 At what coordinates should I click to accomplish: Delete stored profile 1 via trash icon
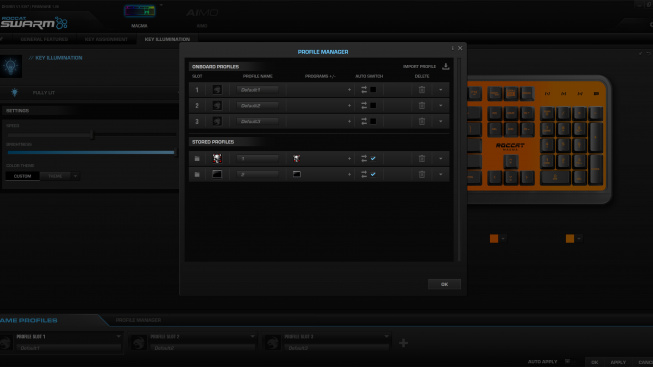click(422, 158)
